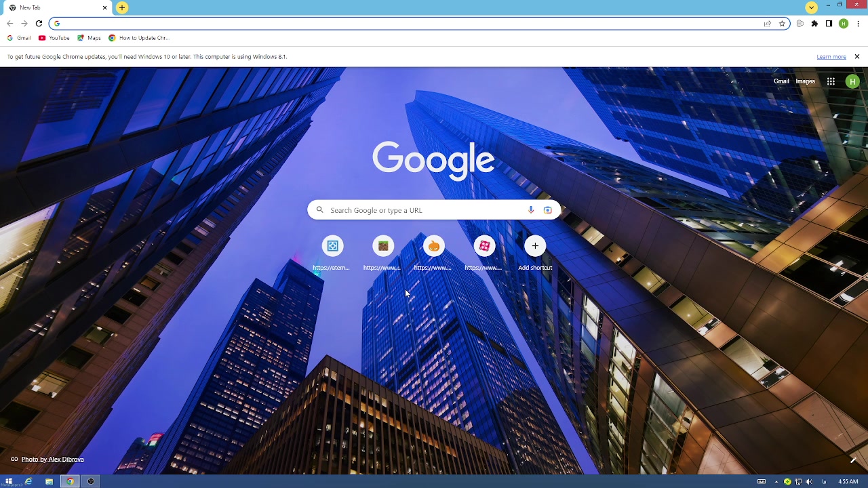Open the touch keyboard tray icon
This screenshot has width=868, height=488.
(762, 482)
